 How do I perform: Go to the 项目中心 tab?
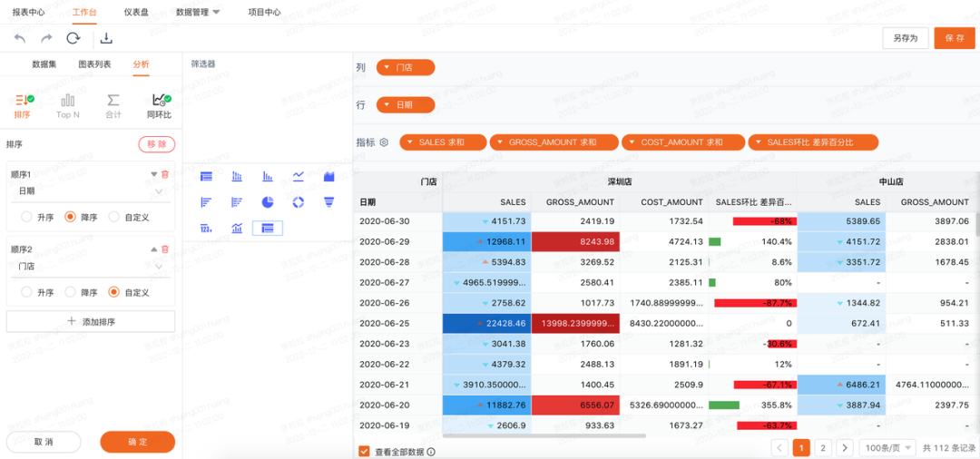[264, 12]
